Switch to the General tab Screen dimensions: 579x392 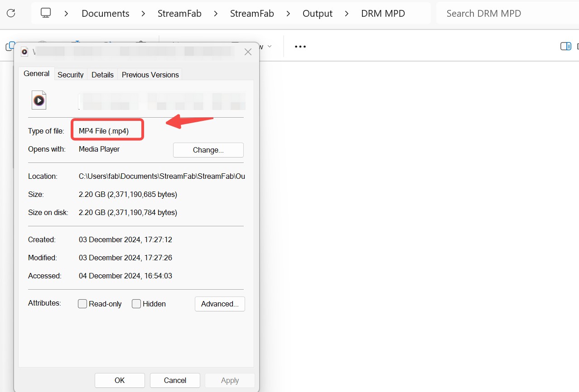pos(37,74)
